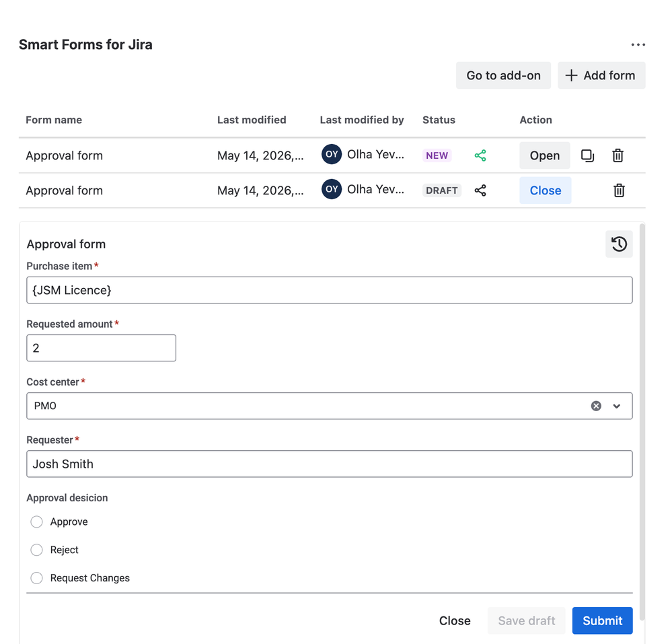
Task: Click Go to add-on button
Action: coord(503,75)
